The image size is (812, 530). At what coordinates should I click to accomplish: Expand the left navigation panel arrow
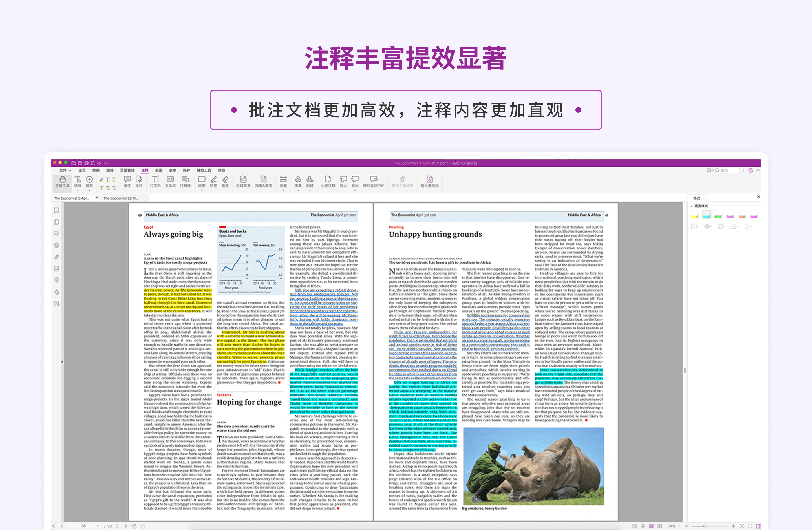(62, 361)
